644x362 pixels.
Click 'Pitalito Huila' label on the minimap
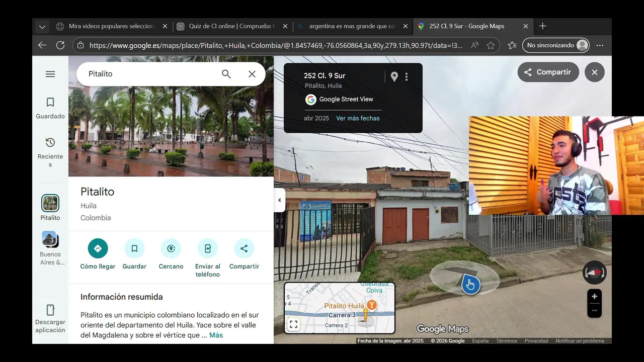(x=344, y=306)
